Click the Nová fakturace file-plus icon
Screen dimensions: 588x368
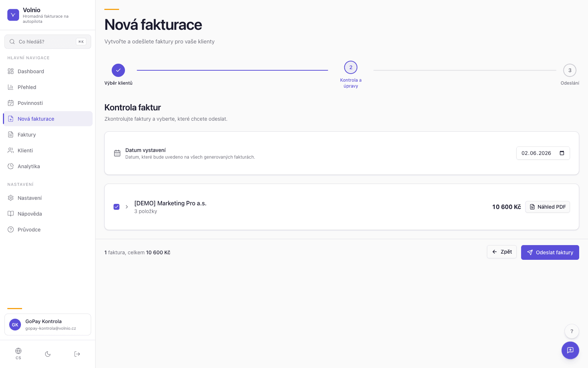[11, 119]
